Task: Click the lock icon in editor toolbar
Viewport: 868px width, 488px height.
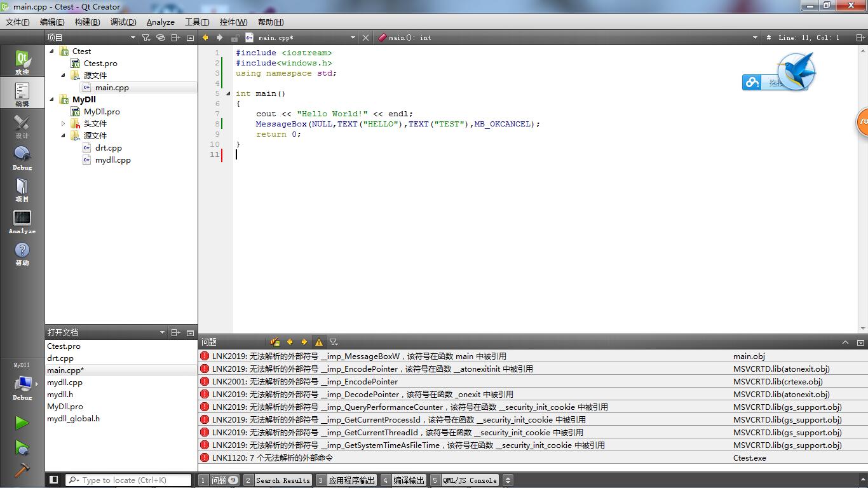Action: pos(235,37)
